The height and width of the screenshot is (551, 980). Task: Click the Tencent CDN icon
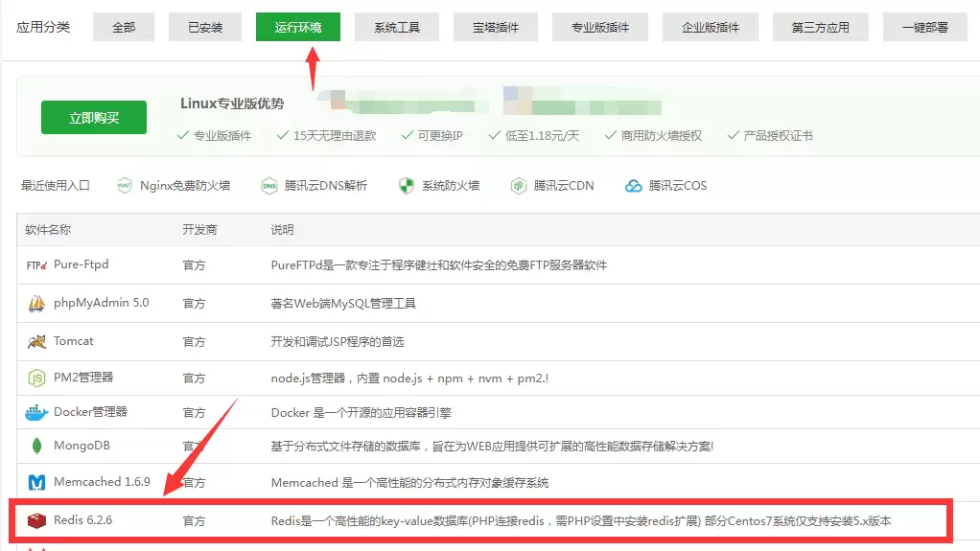[519, 186]
